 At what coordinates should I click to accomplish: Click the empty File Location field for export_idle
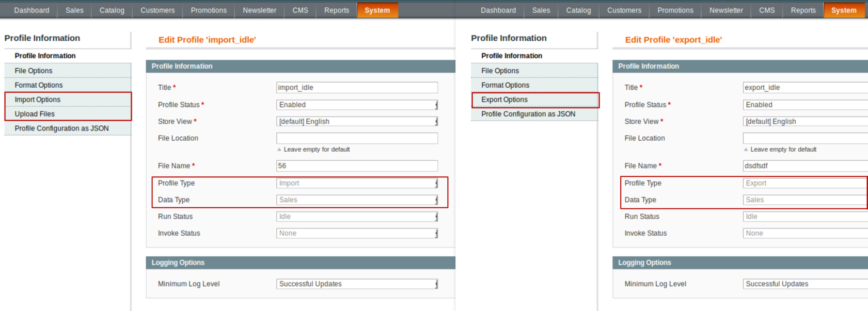805,138
